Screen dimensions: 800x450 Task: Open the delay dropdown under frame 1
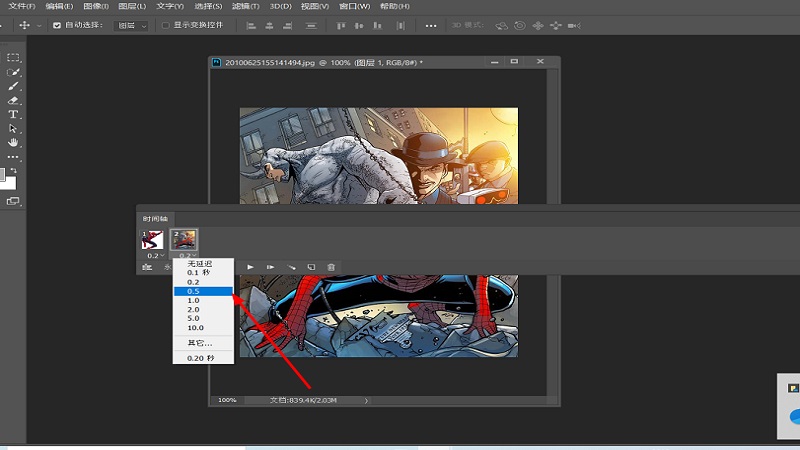click(156, 255)
